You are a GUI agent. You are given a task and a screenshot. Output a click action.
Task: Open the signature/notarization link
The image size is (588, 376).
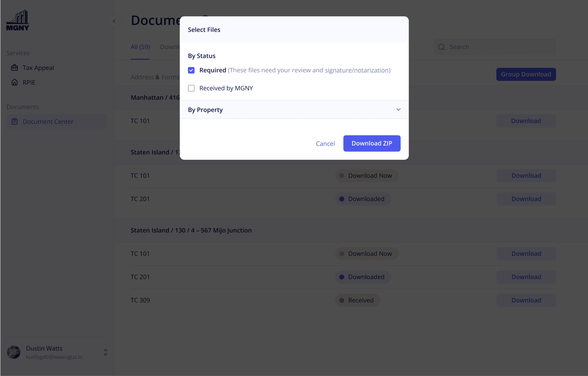pos(357,70)
